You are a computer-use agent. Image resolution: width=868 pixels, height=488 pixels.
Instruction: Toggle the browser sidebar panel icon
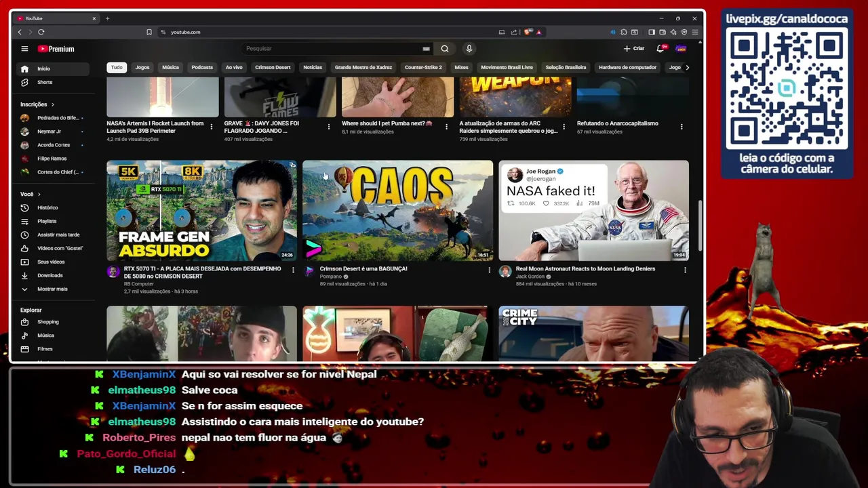pyautogui.click(x=652, y=32)
